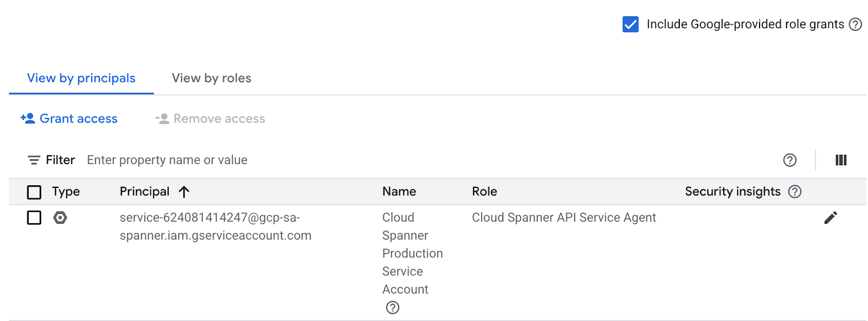The height and width of the screenshot is (321, 868).
Task: Click the Filter list icon
Action: click(34, 160)
